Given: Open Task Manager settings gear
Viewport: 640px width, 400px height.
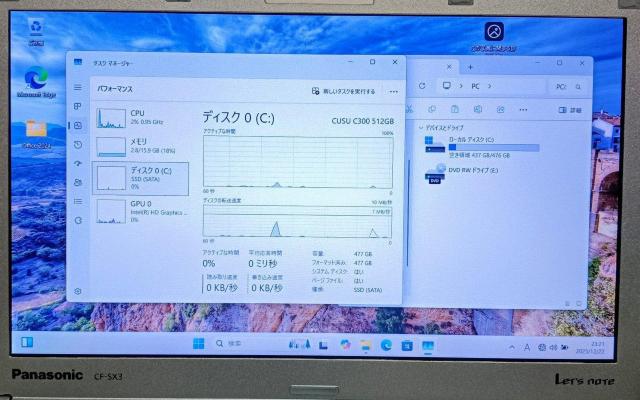Looking at the screenshot, I should coord(78,291).
